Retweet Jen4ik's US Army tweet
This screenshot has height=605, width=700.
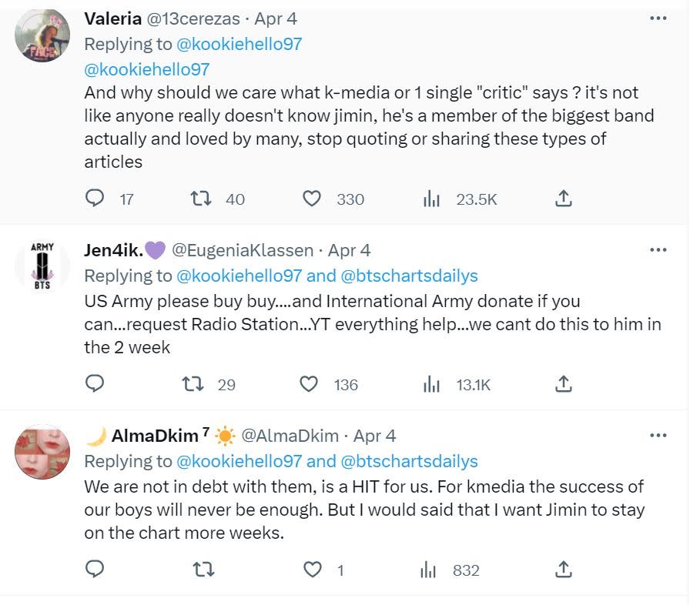[x=199, y=383]
